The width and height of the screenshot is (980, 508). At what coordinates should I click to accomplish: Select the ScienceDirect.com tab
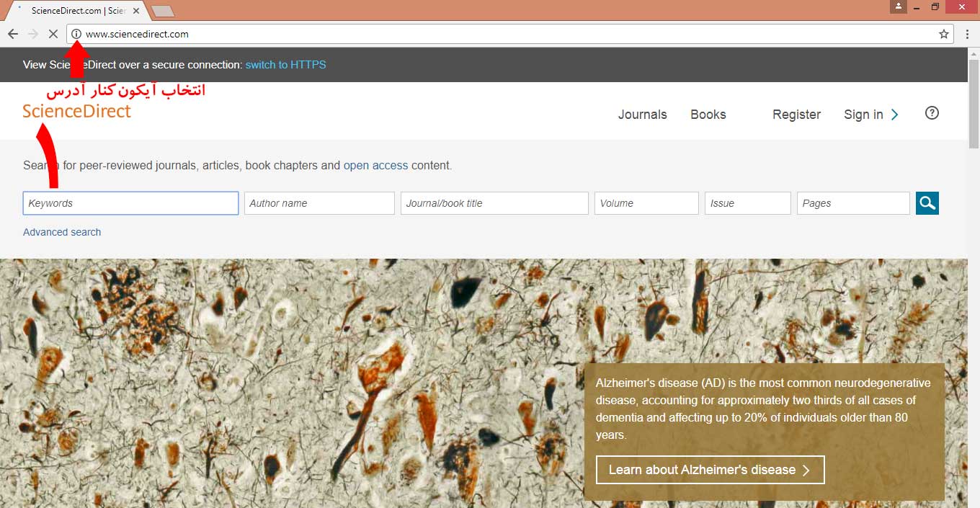pyautogui.click(x=78, y=11)
